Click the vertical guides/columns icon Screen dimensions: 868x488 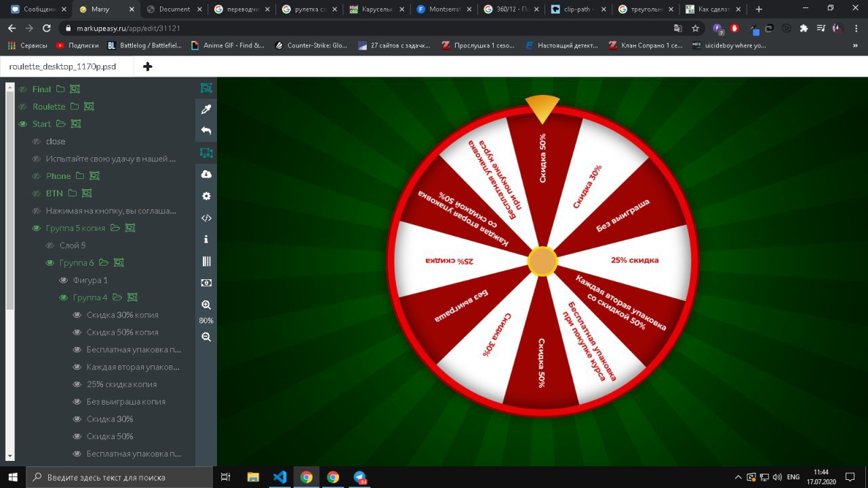click(206, 261)
